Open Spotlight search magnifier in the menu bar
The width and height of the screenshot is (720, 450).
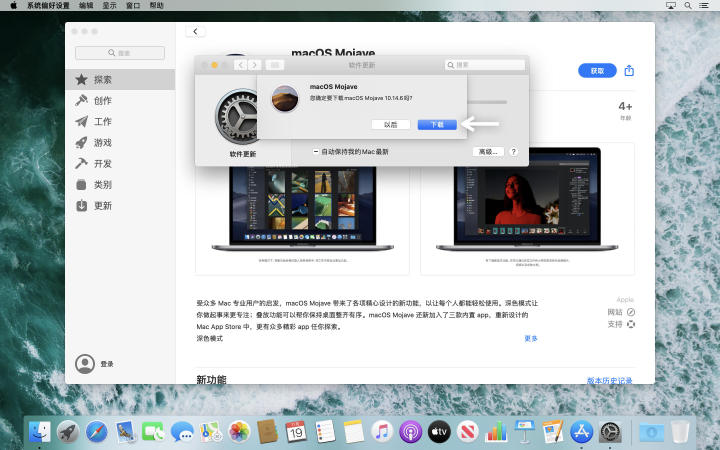point(688,6)
